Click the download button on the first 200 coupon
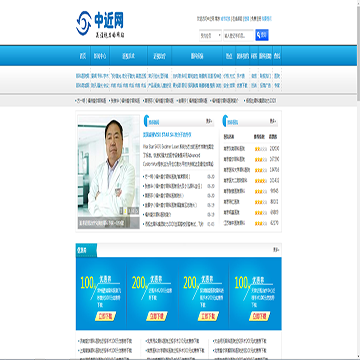This screenshot has height=360, width=360. (157, 316)
